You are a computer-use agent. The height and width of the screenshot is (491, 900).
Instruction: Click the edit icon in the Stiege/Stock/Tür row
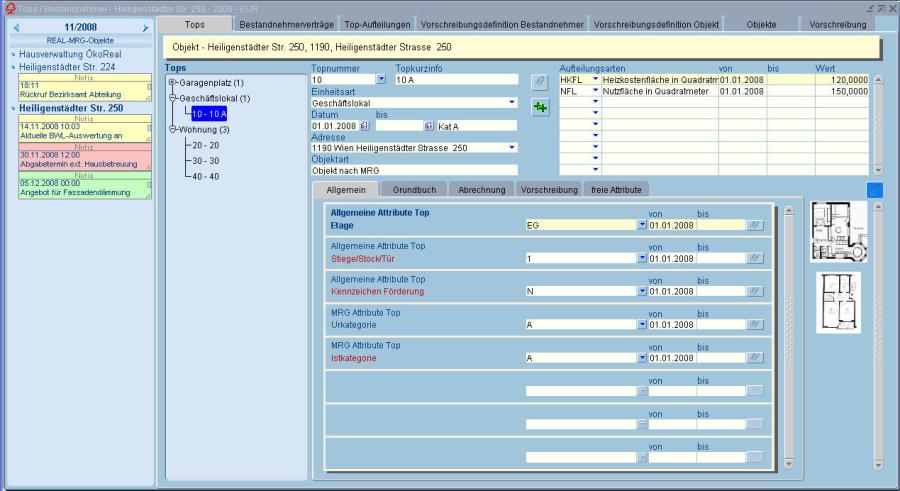tap(755, 258)
